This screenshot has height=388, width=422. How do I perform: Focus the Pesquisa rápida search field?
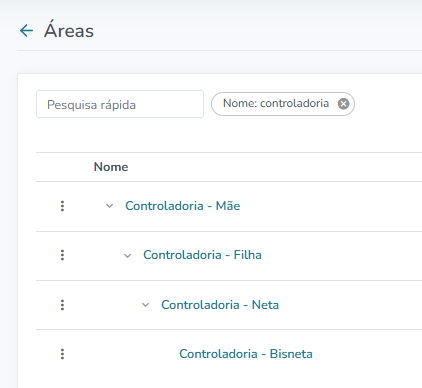(x=120, y=104)
